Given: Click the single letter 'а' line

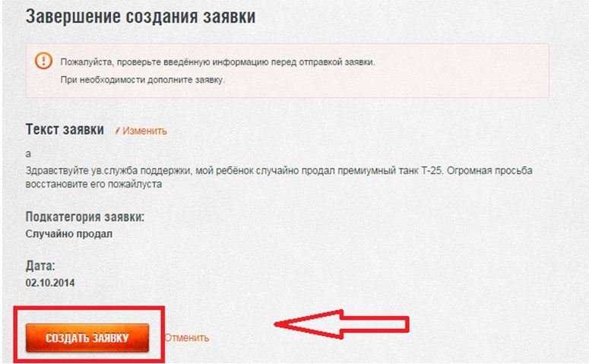Looking at the screenshot, I should pyautogui.click(x=28, y=154).
